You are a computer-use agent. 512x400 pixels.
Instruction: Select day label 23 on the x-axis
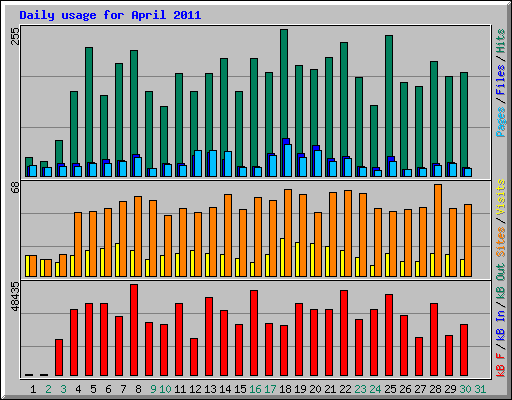coord(360,389)
